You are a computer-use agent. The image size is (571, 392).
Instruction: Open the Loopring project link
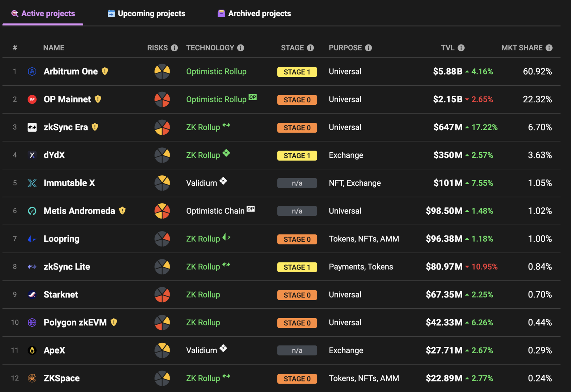click(62, 239)
